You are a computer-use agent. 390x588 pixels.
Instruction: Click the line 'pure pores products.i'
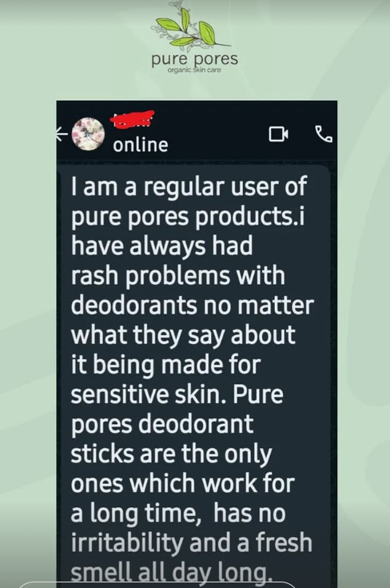(188, 218)
